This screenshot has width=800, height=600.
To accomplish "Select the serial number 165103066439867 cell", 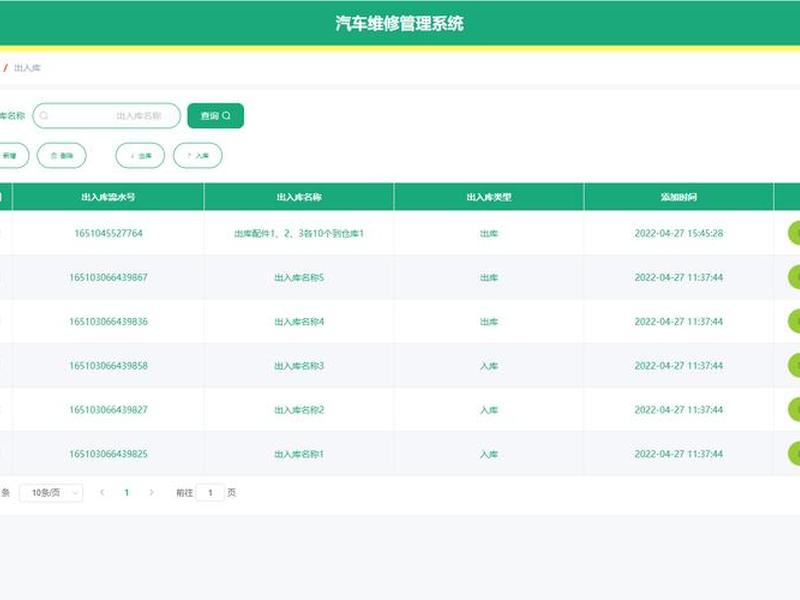I will [108, 278].
